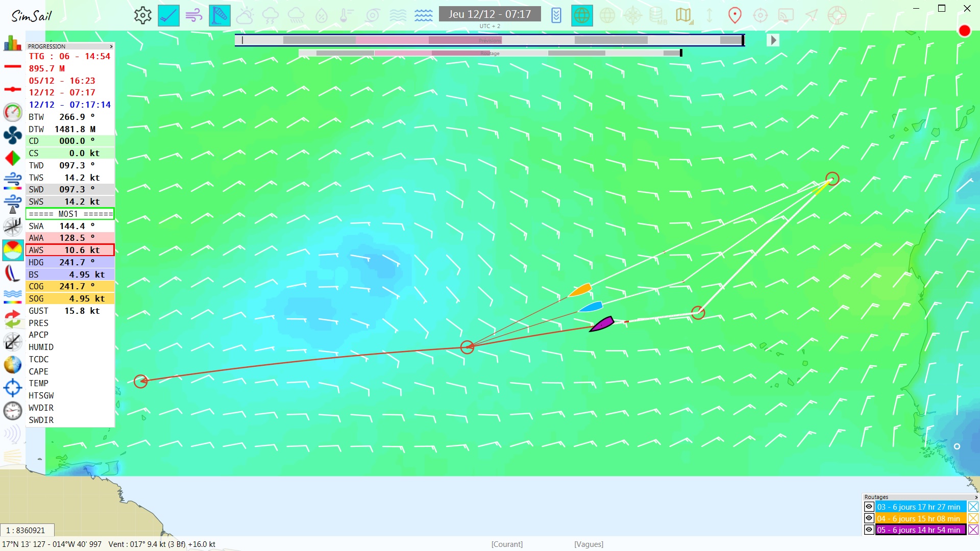Open the settings gear in the top toolbar

point(143,15)
